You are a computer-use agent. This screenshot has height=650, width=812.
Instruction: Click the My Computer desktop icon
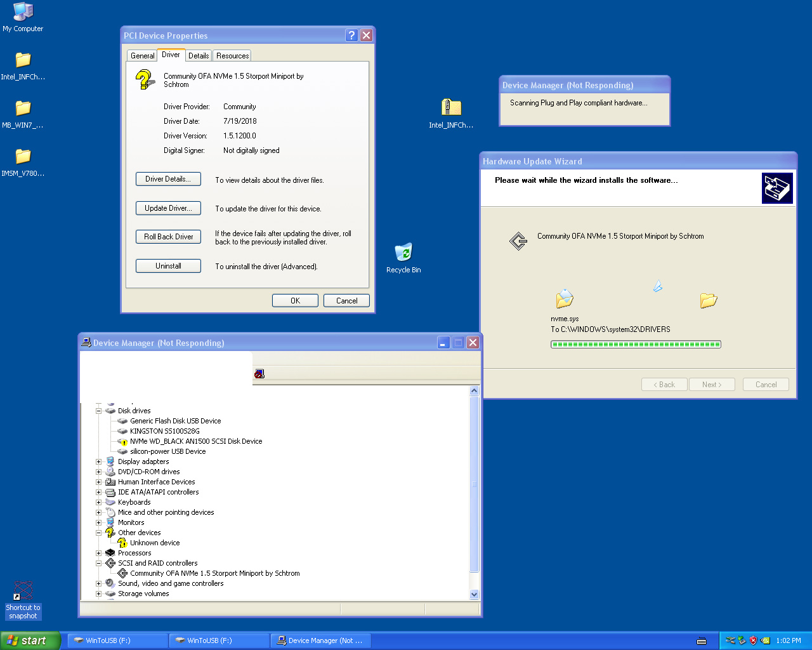tap(23, 12)
